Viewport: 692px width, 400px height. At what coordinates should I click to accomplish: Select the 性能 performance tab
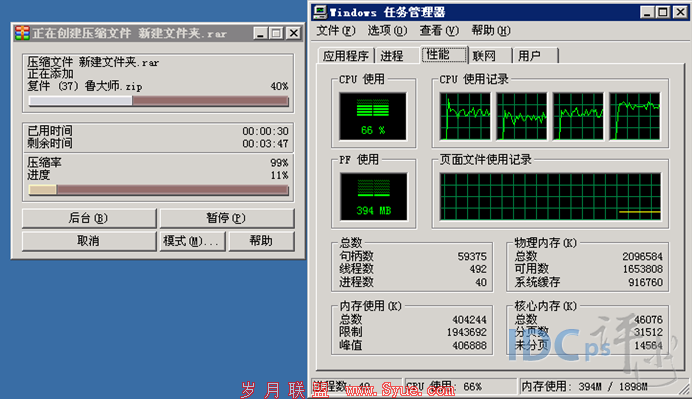click(x=444, y=55)
